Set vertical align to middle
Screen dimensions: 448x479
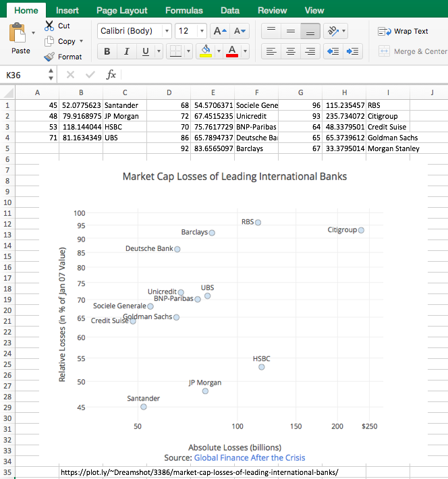[x=291, y=31]
